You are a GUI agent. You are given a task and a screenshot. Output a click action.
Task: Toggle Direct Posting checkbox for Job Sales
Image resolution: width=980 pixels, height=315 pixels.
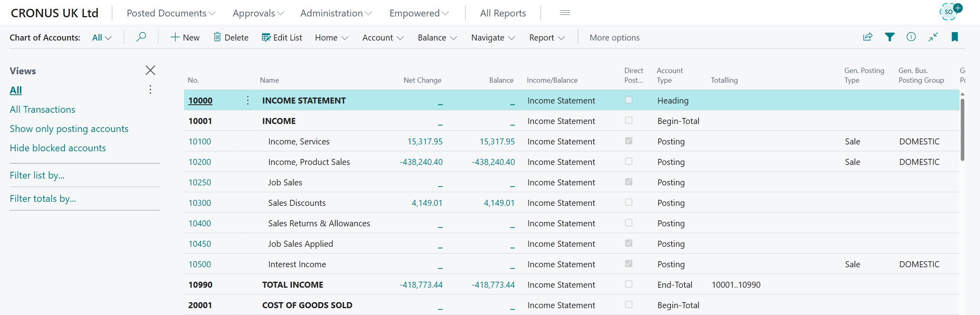click(x=629, y=182)
